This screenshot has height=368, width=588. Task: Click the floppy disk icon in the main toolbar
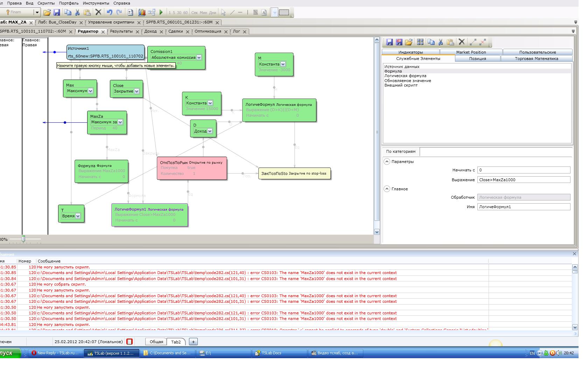(57, 12)
